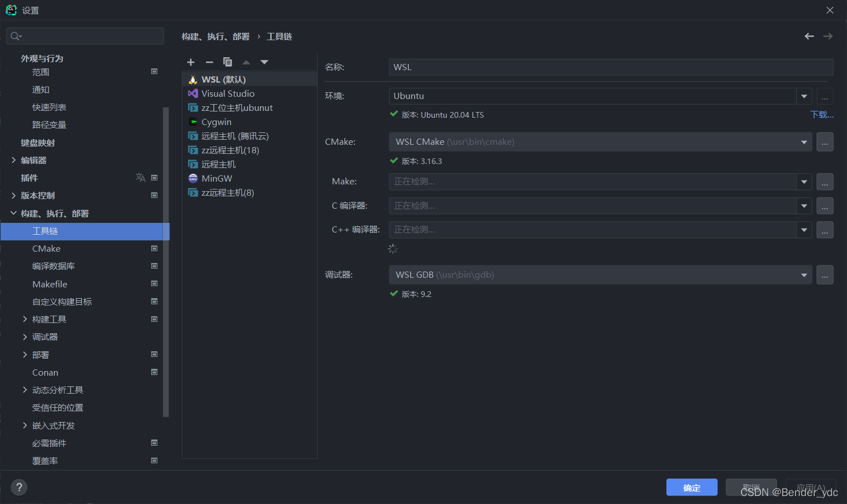This screenshot has width=847, height=504.
Task: Go forward using the right arrow
Action: click(828, 36)
